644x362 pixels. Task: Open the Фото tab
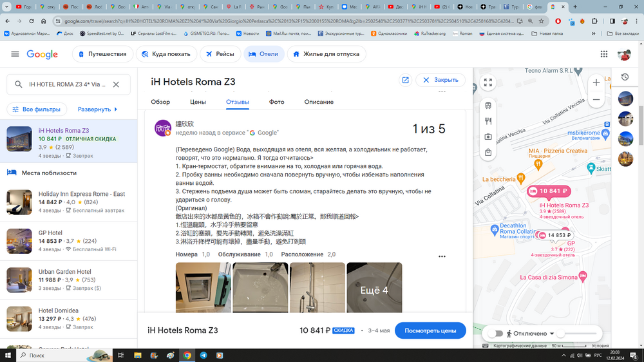point(276,102)
